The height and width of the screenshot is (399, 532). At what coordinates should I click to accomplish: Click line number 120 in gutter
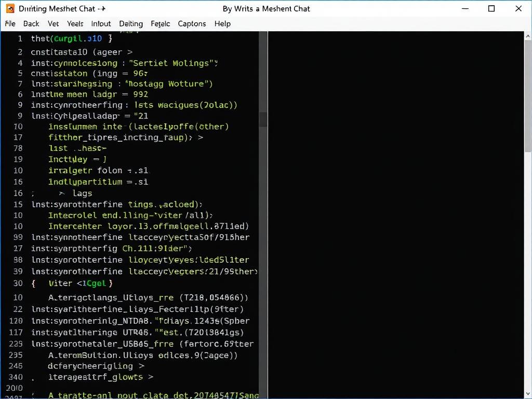[16, 321]
